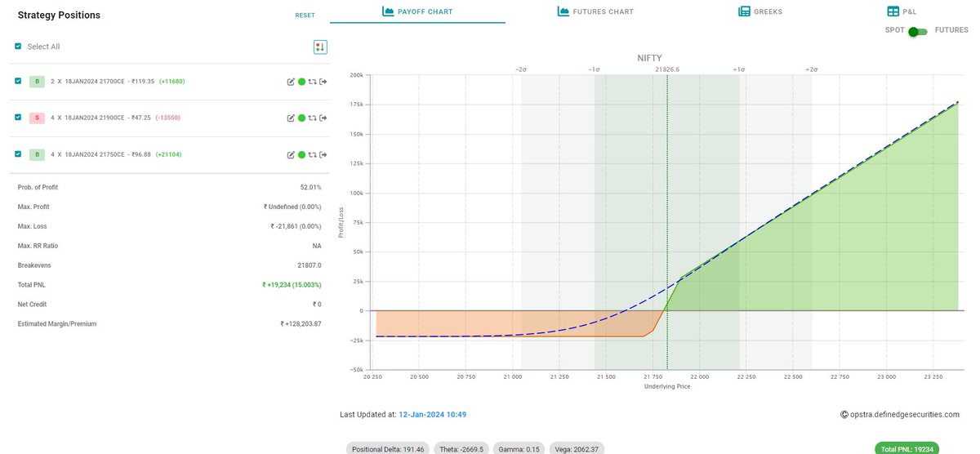980x454 pixels.
Task: Click green status dot for 21900CE
Action: click(x=301, y=118)
